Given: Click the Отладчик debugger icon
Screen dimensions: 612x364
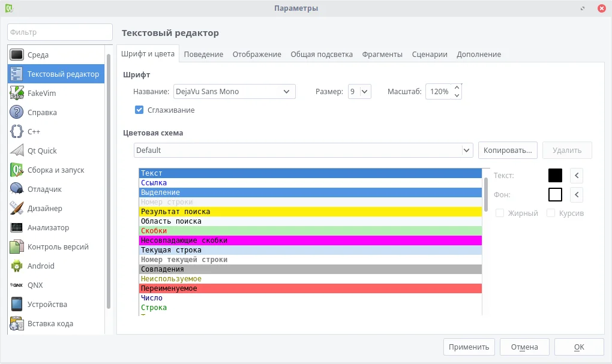Looking at the screenshot, I should (17, 189).
